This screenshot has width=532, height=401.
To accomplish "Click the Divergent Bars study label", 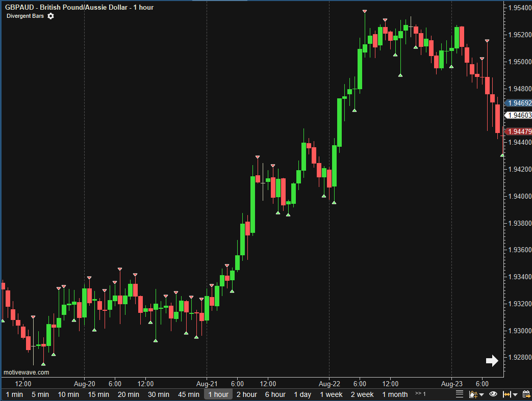I will (x=25, y=16).
